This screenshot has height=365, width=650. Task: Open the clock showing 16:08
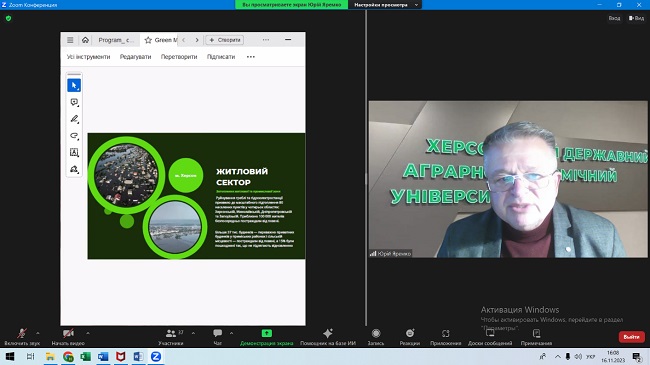coord(613,356)
